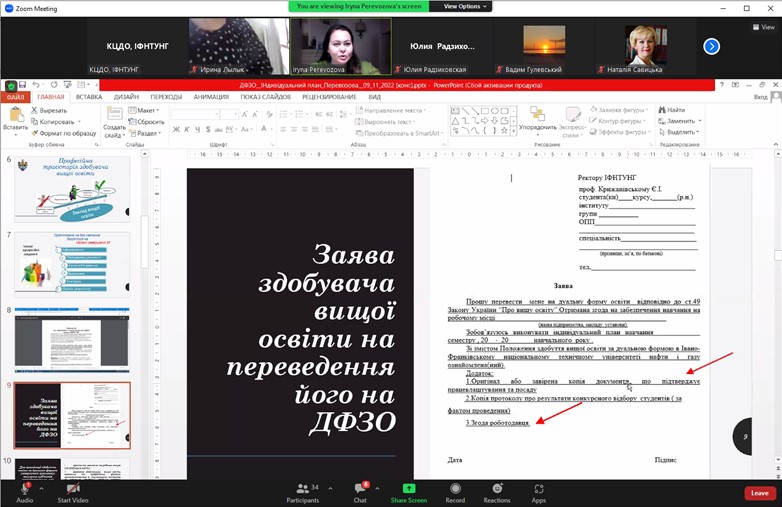Click the red Leave button

pos(759,493)
